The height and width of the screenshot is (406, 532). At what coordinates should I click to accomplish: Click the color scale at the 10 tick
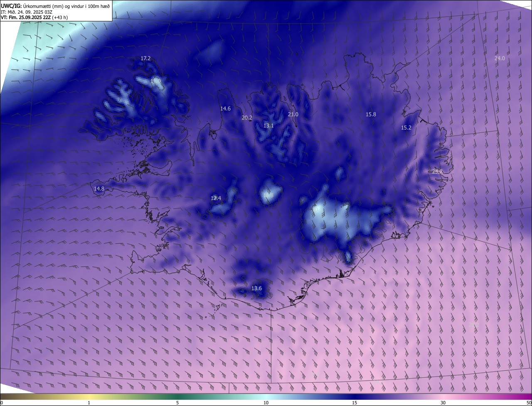[x=266, y=402]
